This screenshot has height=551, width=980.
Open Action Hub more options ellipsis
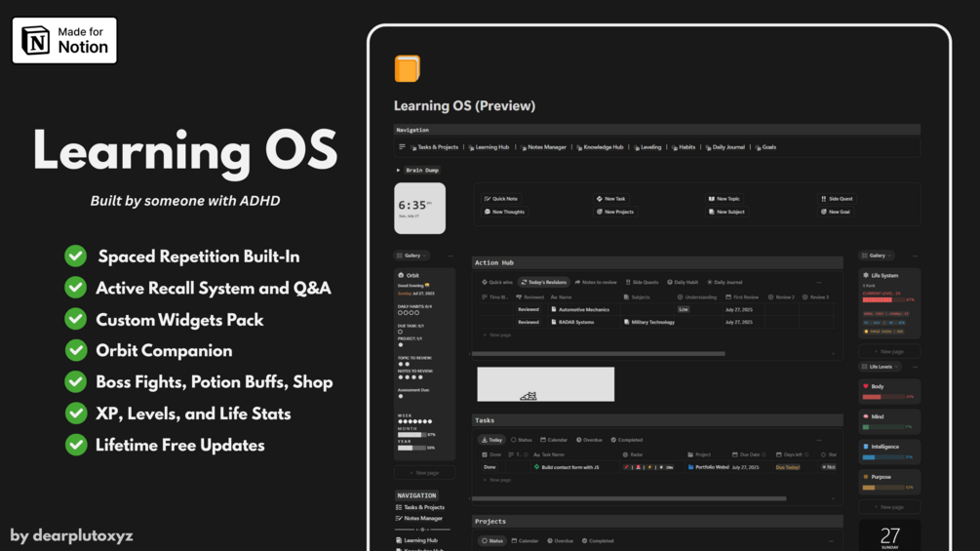click(x=819, y=283)
